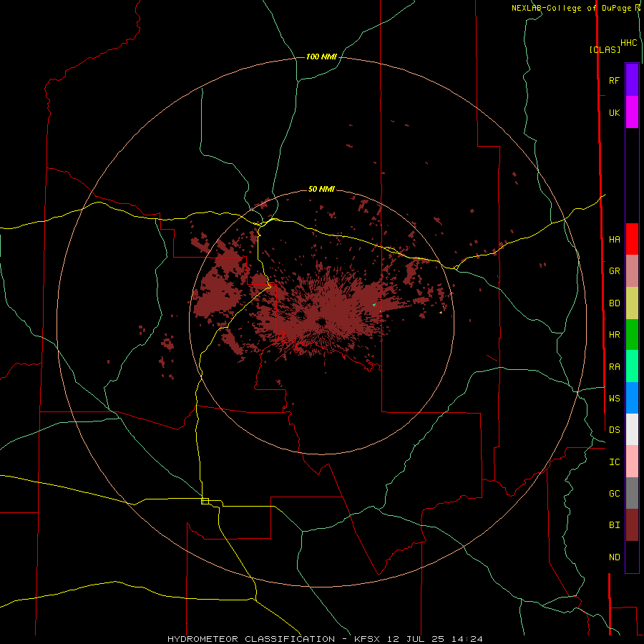Select the GC gray legend swatch
The width and height of the screenshot is (644, 644).
tap(632, 493)
